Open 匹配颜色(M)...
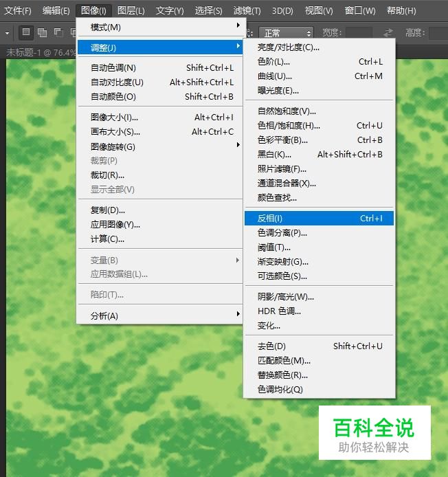448x477 pixels. (319, 361)
